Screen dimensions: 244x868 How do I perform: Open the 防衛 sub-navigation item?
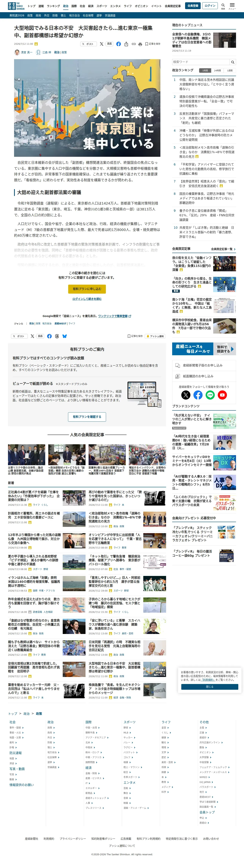[x=55, y=15]
